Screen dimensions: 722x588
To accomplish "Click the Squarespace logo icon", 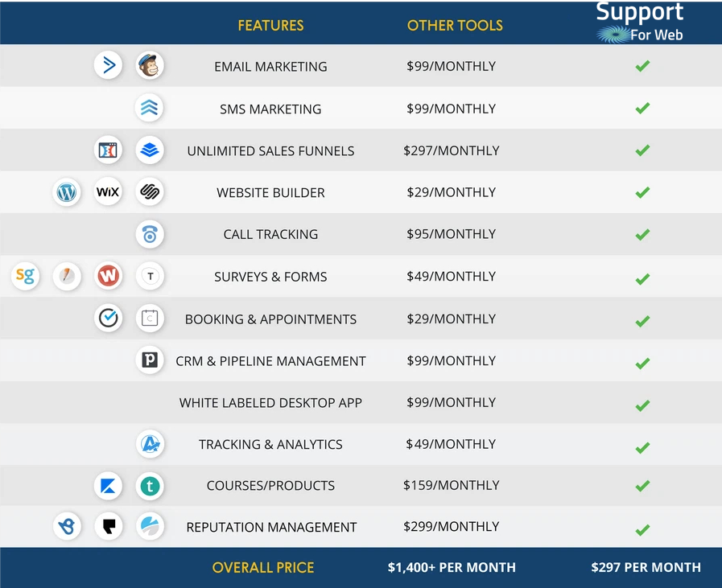I will coord(150,192).
